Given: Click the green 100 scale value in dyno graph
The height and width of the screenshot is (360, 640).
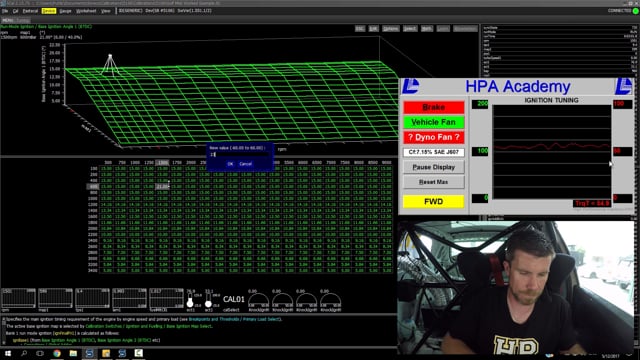Looking at the screenshot, I should click(x=480, y=151).
